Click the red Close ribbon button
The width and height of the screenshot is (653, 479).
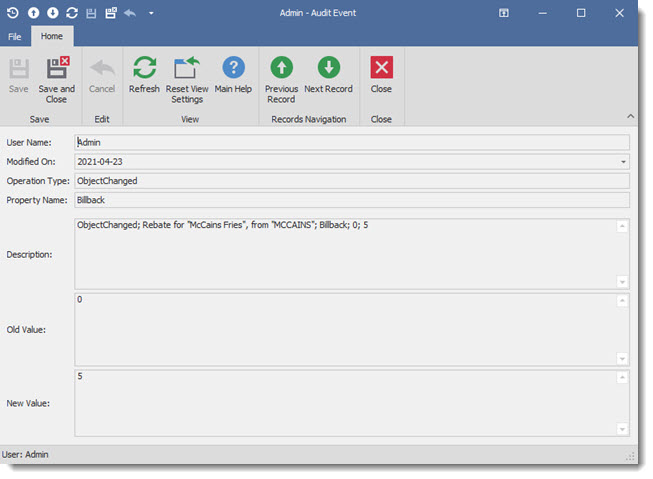(381, 75)
